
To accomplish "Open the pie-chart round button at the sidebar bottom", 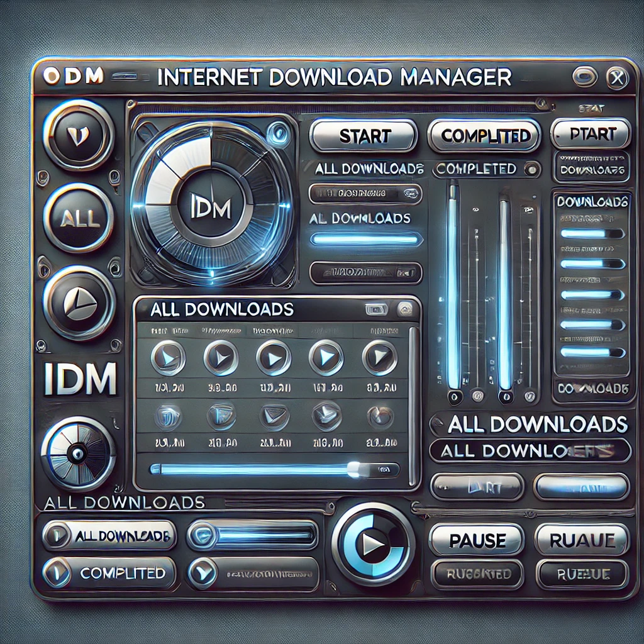I will pyautogui.click(x=78, y=453).
